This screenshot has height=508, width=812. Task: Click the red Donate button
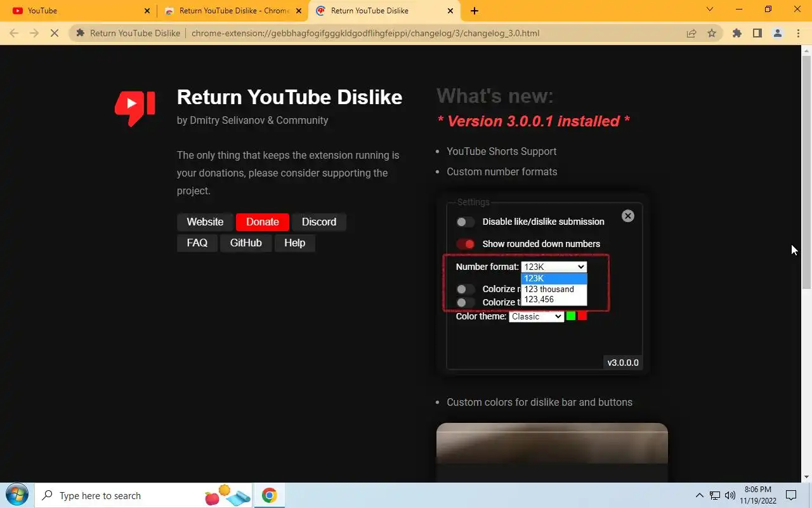(x=263, y=222)
